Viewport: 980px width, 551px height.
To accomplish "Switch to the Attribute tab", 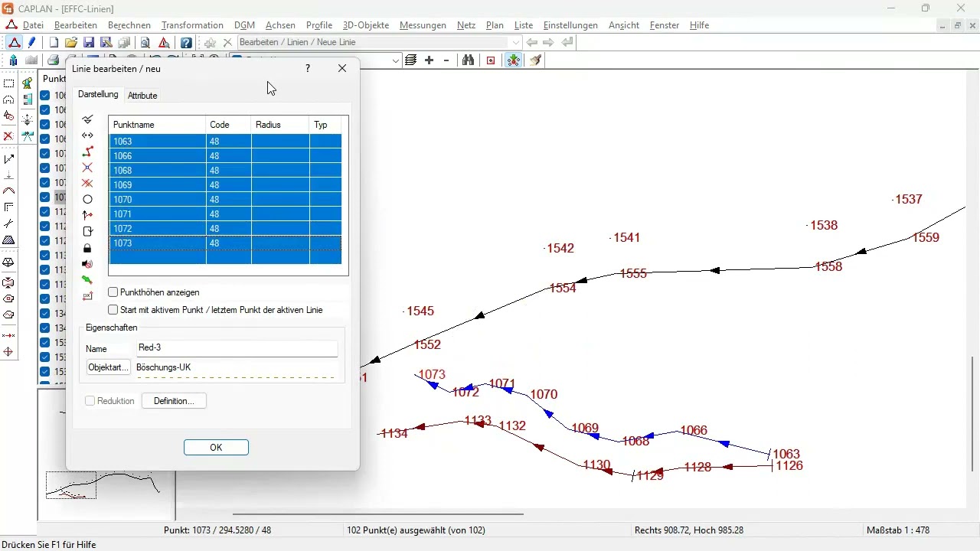I will pyautogui.click(x=142, y=96).
